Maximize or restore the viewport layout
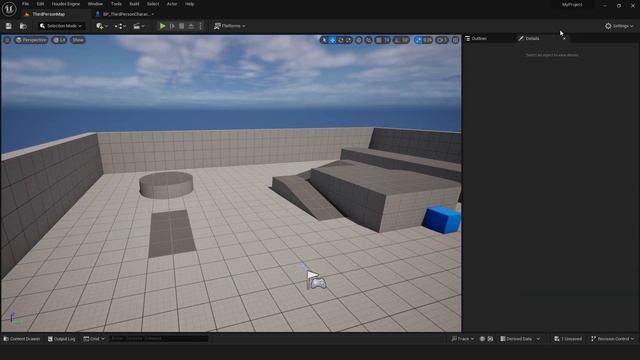Screen dimensions: 640x360 456,40
